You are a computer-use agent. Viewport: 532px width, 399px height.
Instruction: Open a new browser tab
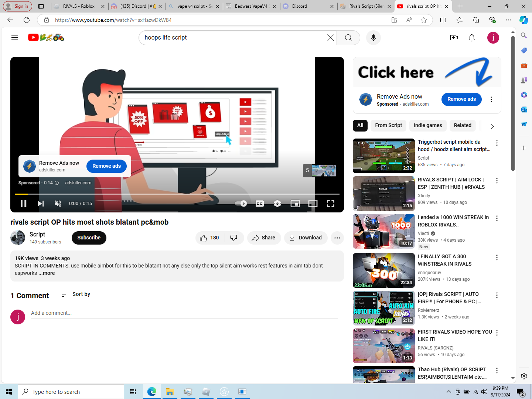click(x=460, y=6)
